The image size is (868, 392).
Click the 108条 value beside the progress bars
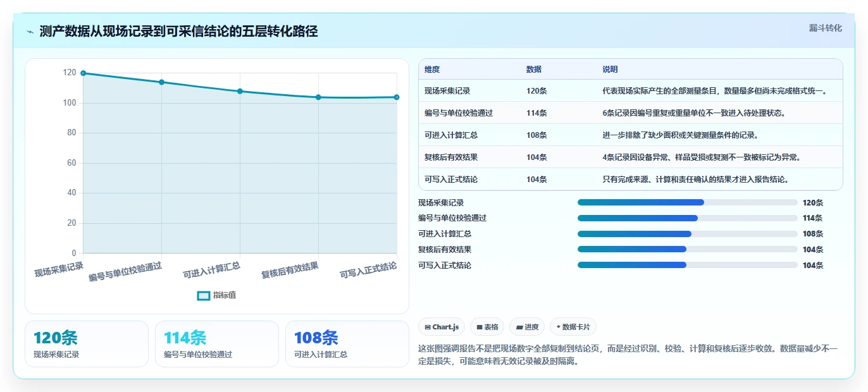(x=813, y=234)
